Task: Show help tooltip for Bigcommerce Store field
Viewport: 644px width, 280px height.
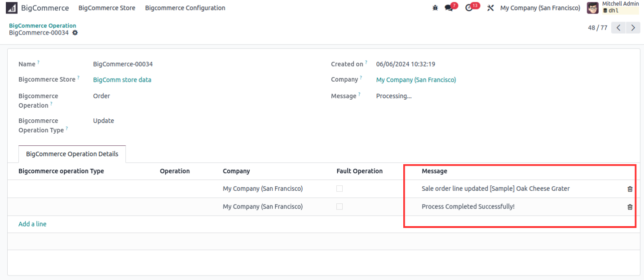Action: 78,78
